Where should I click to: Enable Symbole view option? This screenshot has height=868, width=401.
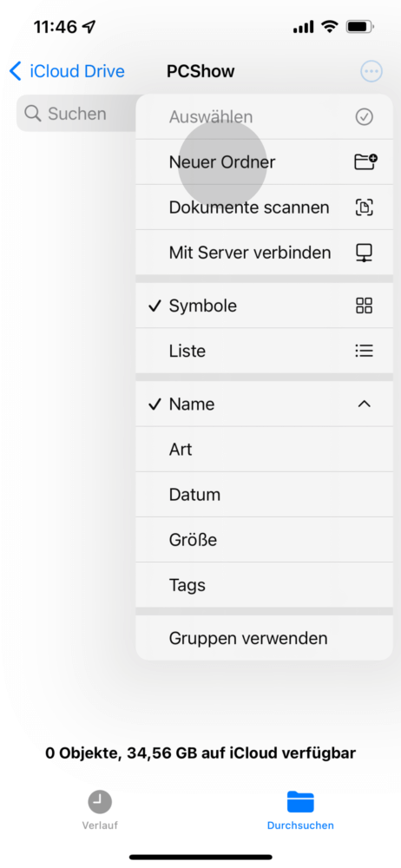264,306
